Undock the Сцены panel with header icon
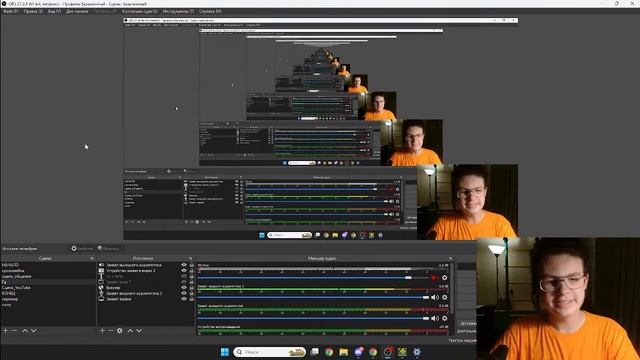640x360 pixels. coord(92,258)
